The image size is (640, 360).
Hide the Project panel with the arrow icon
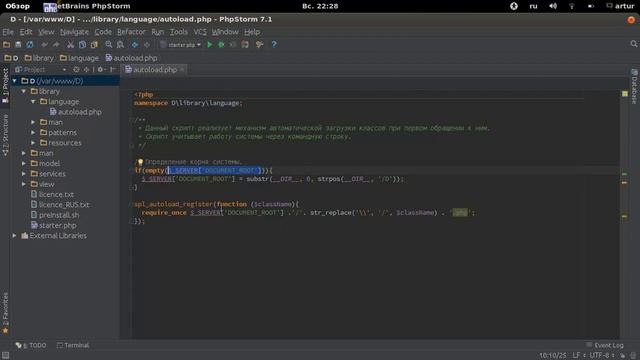(113, 70)
